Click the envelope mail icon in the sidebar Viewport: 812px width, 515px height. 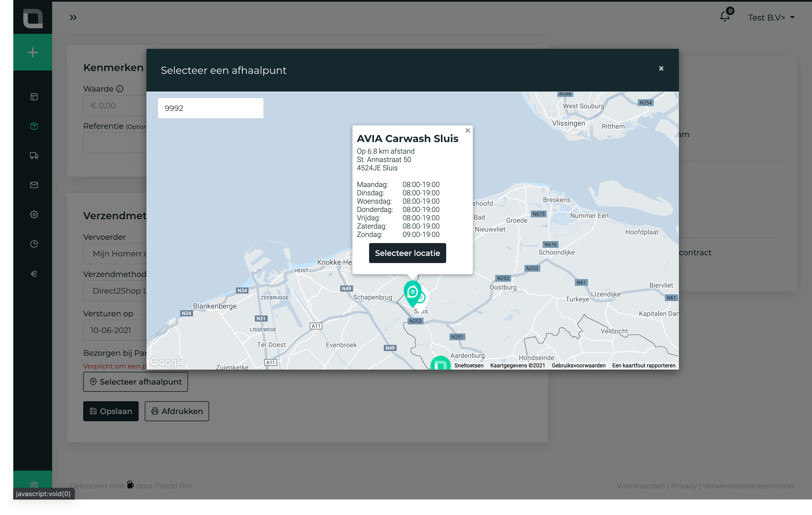pos(34,185)
